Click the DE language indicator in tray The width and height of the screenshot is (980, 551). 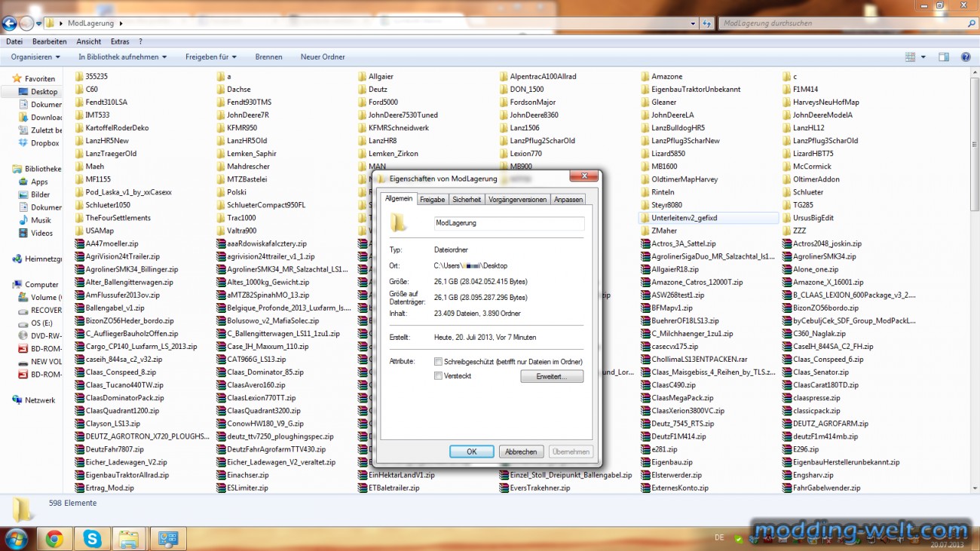[x=719, y=537]
